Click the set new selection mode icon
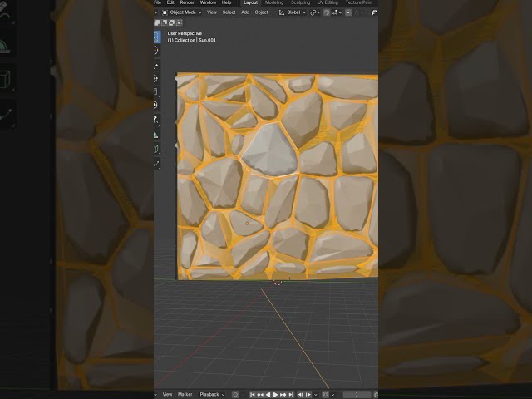 pyautogui.click(x=157, y=22)
